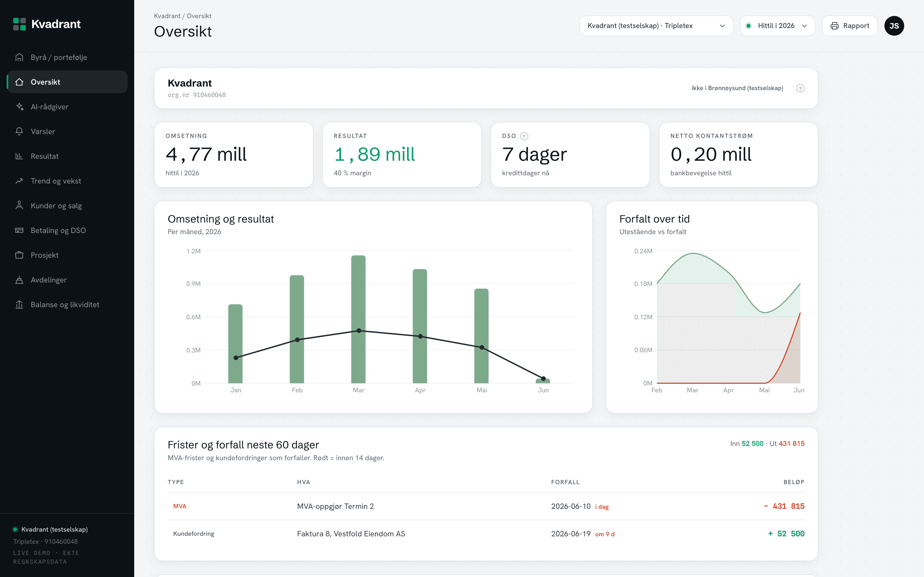Open the DSO help question-mark icon
The width and height of the screenshot is (924, 577).
(x=524, y=136)
